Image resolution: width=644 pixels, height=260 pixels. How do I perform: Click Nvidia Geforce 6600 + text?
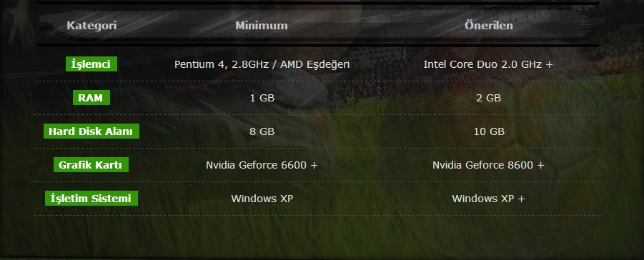coord(262,165)
